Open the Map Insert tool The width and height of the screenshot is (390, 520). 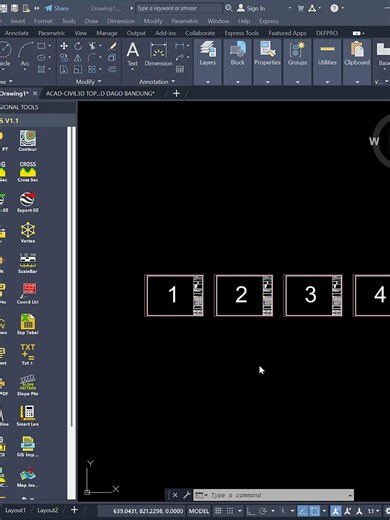[x=28, y=477]
